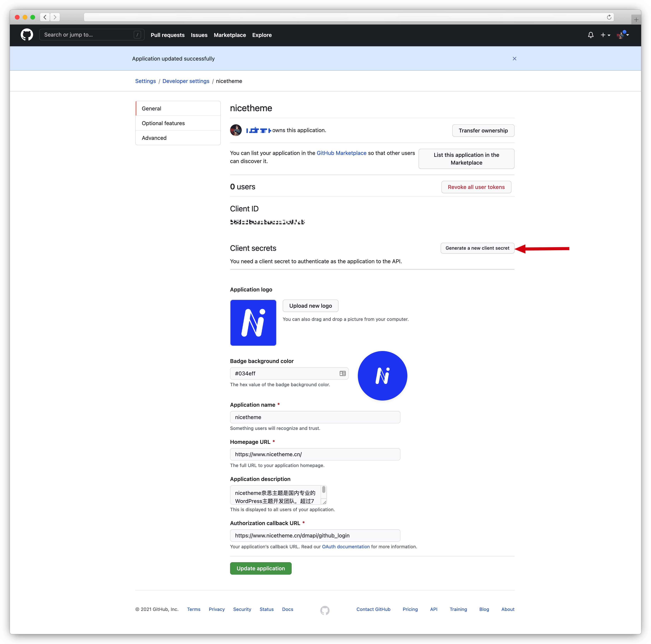Viewport: 651px width, 644px height.
Task: Open the Security footer link
Action: (242, 609)
